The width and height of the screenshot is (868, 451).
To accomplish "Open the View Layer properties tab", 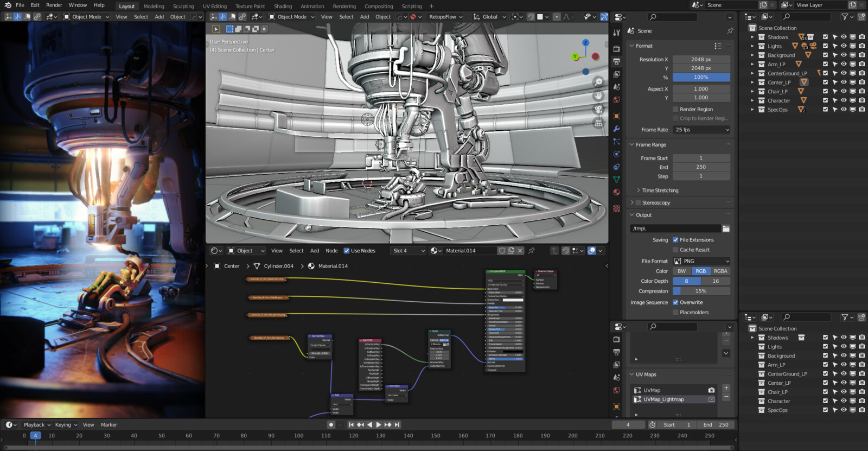I will pos(616,74).
